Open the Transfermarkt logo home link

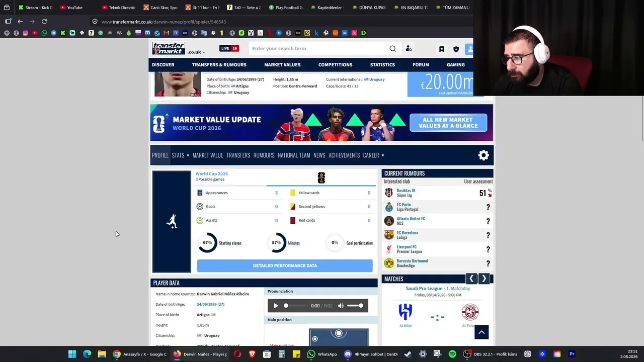(169, 48)
